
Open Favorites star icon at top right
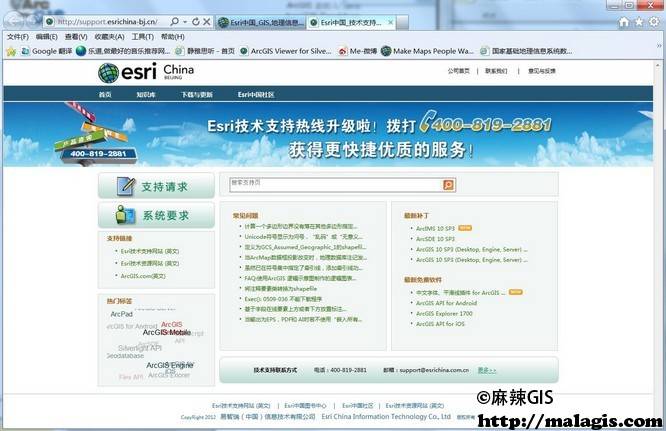[x=639, y=22]
